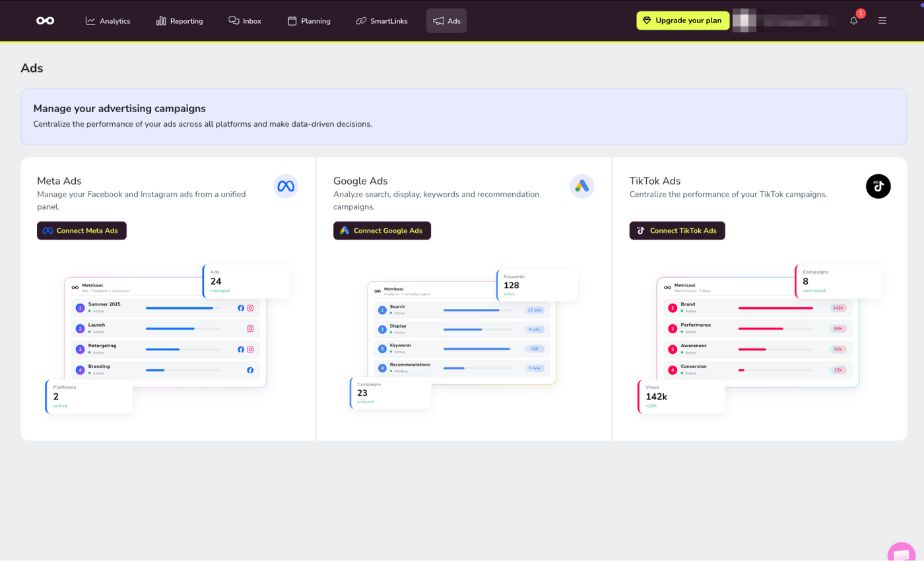Click the 'Awareness' row in TikTok preview
Screen dimensions: 924x561
[x=758, y=349]
